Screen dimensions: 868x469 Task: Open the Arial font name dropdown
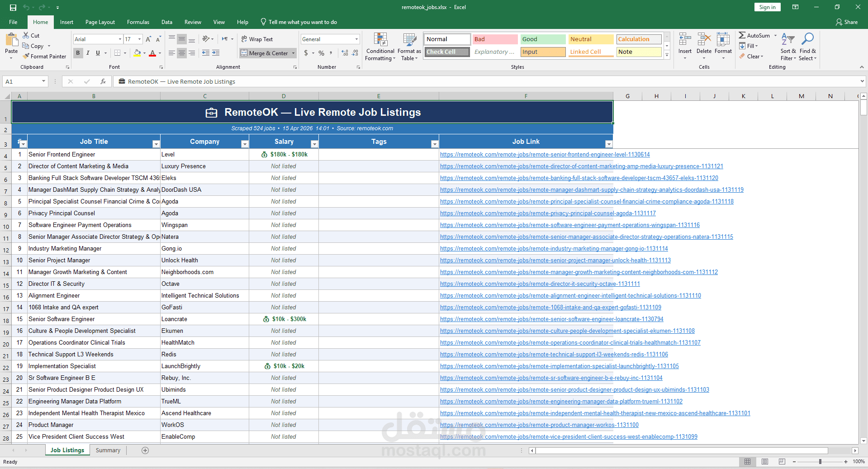pos(120,39)
